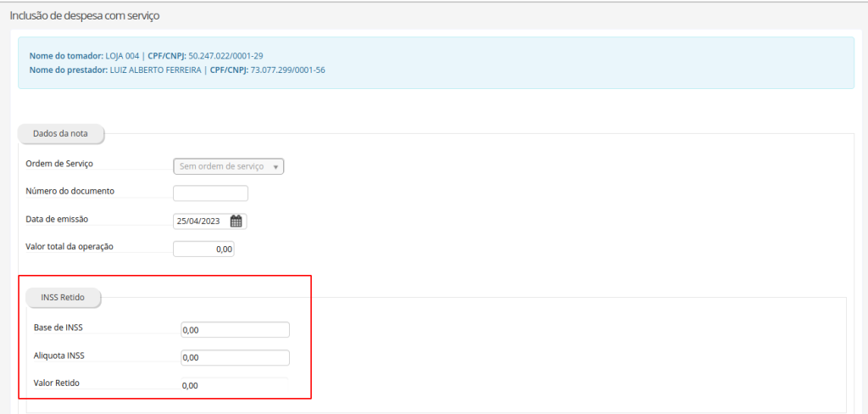Click the Ordem de Serviço label

pyautogui.click(x=59, y=163)
